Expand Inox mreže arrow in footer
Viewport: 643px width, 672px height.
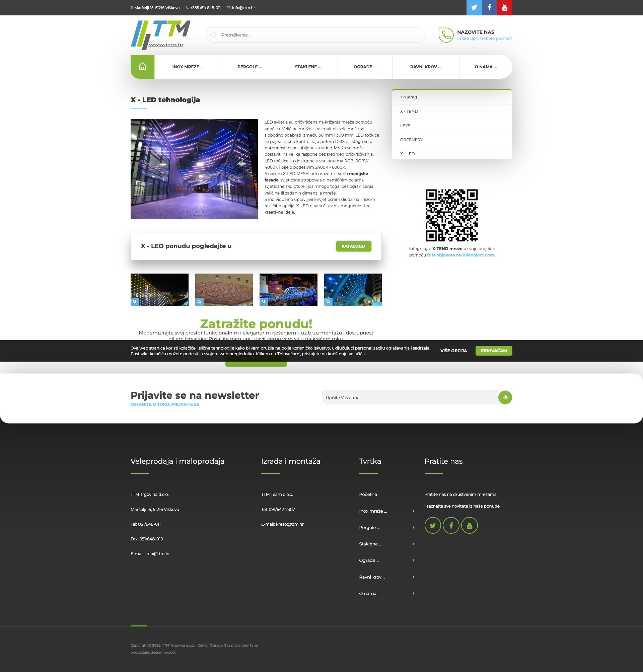[x=413, y=511]
